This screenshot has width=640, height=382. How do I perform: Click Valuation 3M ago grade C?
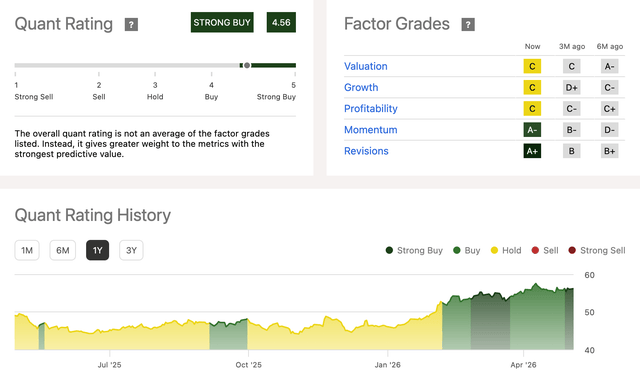point(571,66)
